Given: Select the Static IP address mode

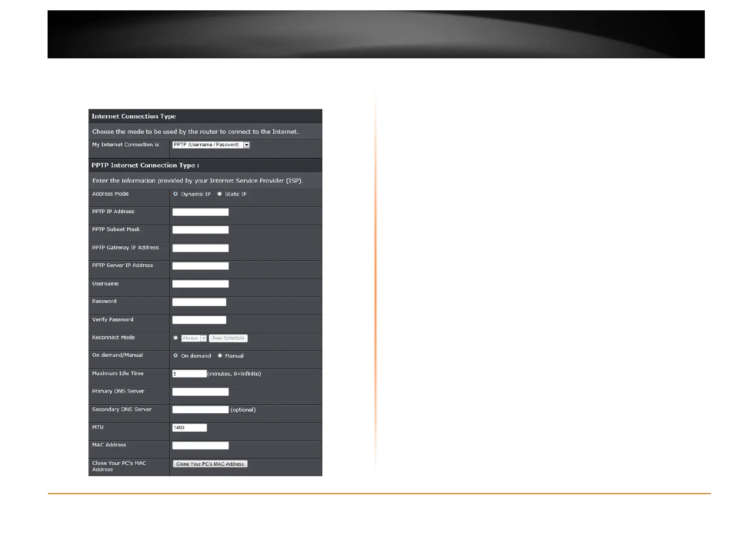Looking at the screenshot, I should 220,194.
